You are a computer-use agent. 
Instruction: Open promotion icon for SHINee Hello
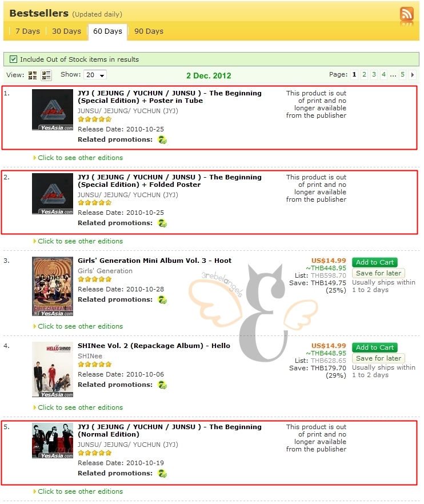(162, 385)
